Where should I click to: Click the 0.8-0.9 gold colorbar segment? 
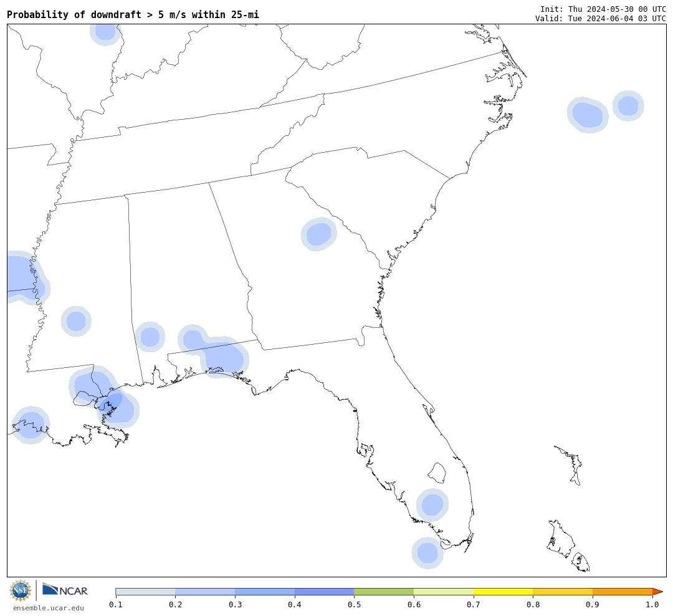(x=563, y=592)
